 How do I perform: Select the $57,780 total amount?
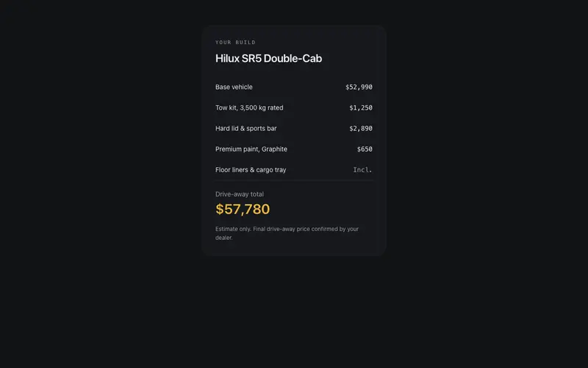click(243, 209)
